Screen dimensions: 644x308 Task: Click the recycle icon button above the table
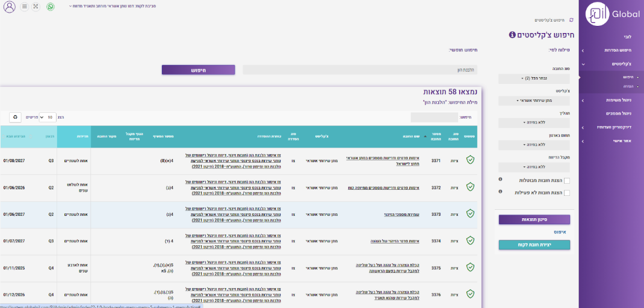pos(15,116)
